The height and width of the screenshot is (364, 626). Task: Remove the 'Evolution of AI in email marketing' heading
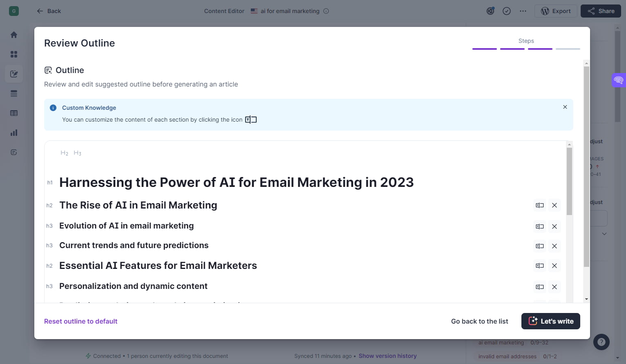554,226
